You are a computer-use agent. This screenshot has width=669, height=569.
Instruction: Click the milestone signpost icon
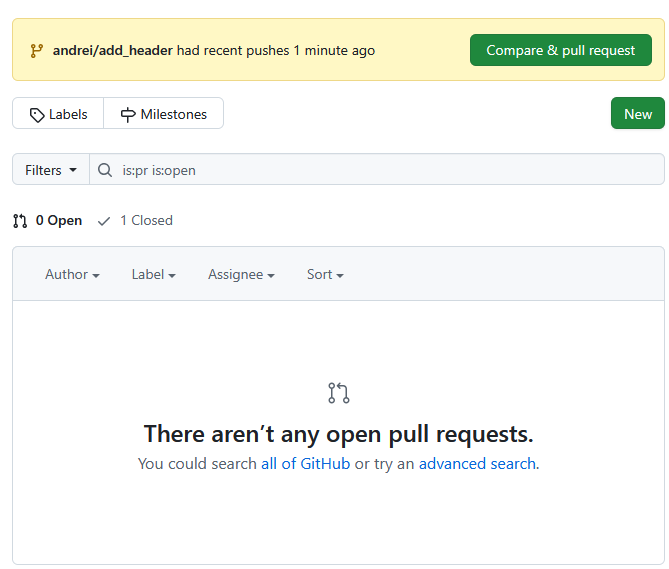128,115
